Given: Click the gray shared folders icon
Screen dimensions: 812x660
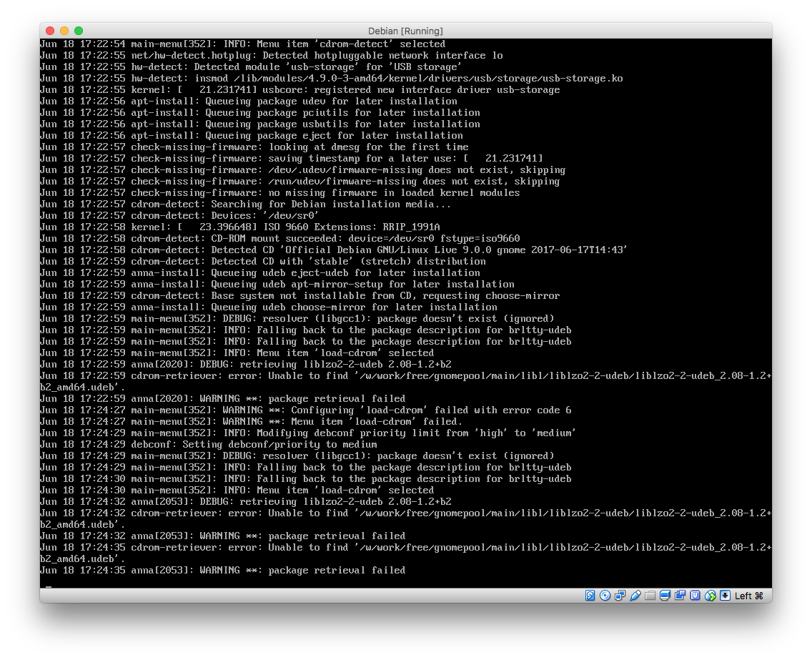Looking at the screenshot, I should point(650,596).
